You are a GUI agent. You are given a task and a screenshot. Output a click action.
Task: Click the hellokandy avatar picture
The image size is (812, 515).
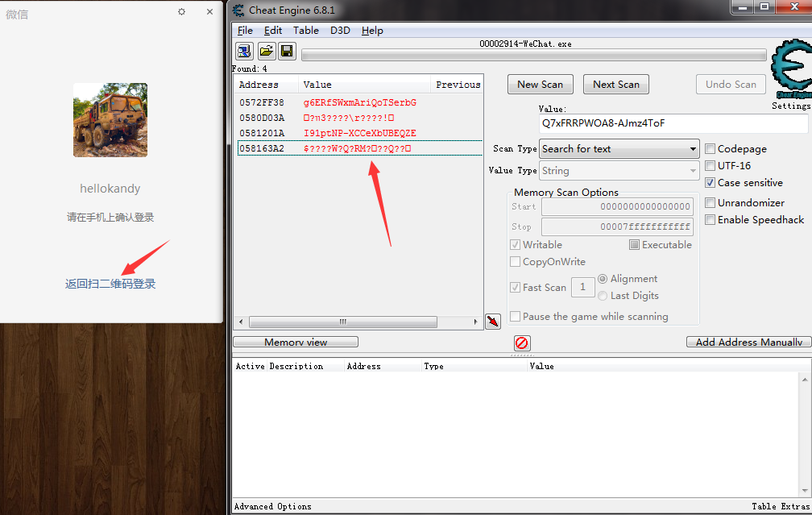coord(110,119)
